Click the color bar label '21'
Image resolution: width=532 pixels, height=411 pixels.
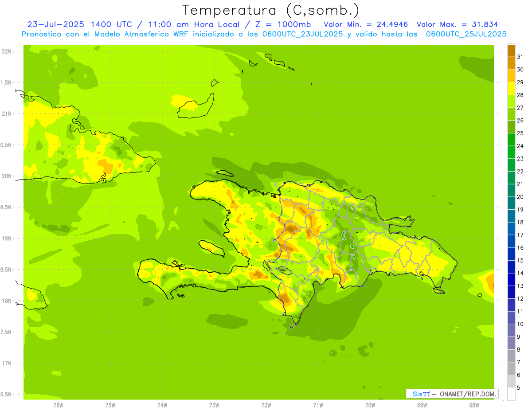pyautogui.click(x=520, y=184)
